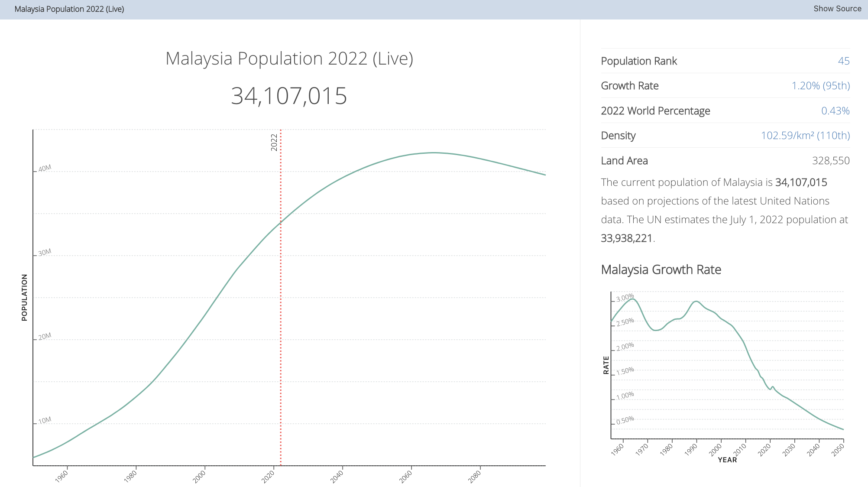Click the top bar title Malaysia Population 2022 (Live)
The image size is (868, 487).
click(69, 9)
